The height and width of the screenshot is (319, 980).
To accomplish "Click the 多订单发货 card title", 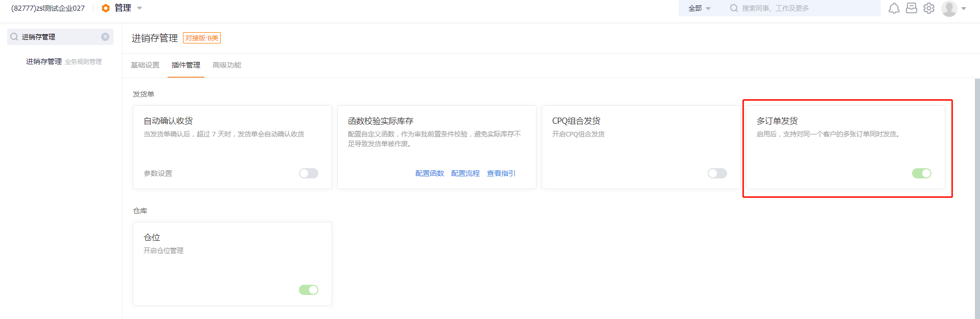I will click(x=777, y=121).
